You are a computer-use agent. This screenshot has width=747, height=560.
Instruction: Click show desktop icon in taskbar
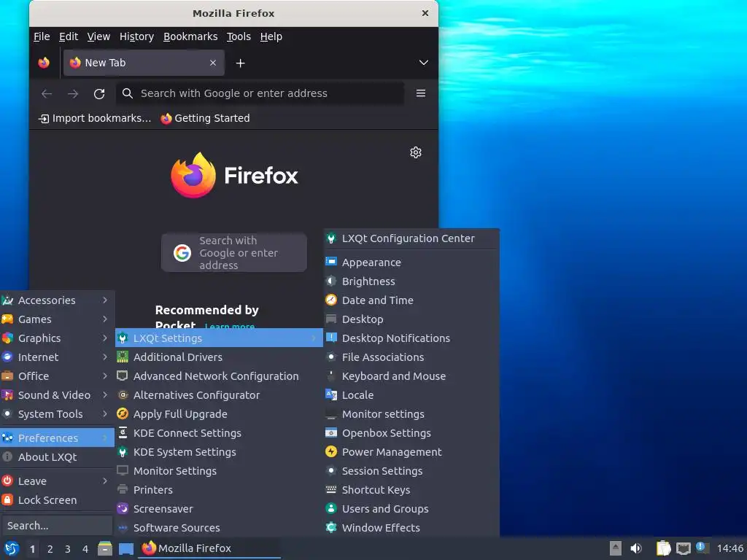point(125,548)
